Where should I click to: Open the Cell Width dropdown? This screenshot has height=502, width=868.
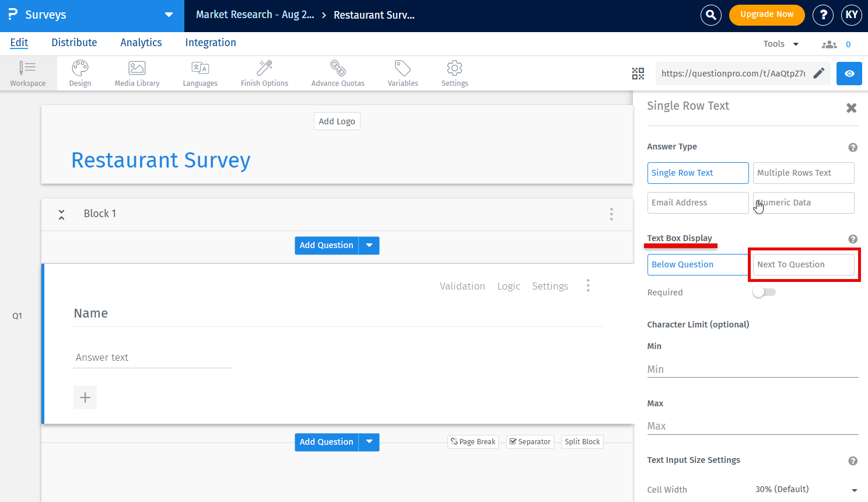tap(807, 489)
